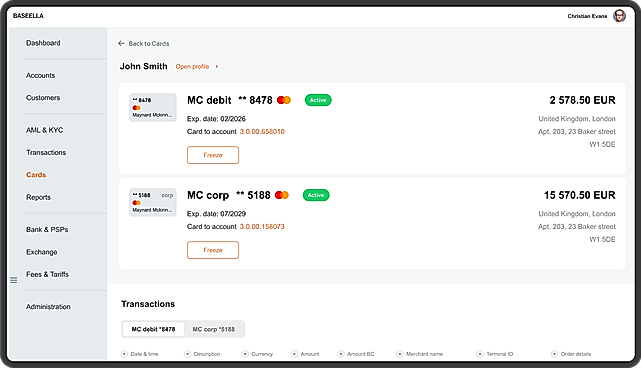Sort by Date & time column icon

(x=124, y=354)
